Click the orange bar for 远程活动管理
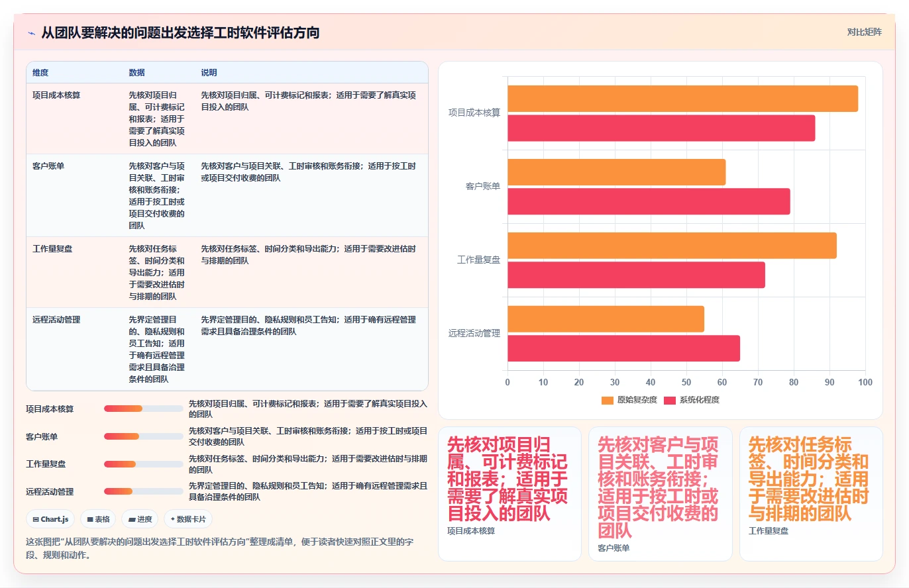This screenshot has width=909, height=588. pyautogui.click(x=606, y=319)
